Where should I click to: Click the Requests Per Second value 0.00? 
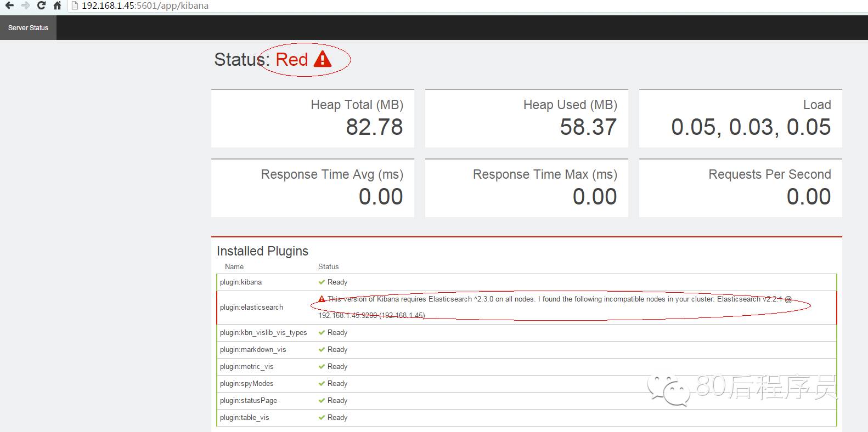(809, 197)
